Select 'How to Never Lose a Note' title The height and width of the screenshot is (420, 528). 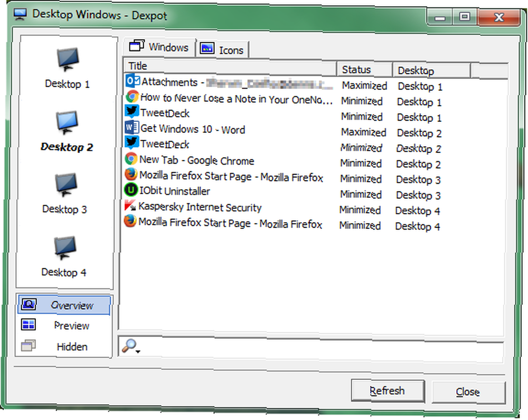(x=237, y=99)
